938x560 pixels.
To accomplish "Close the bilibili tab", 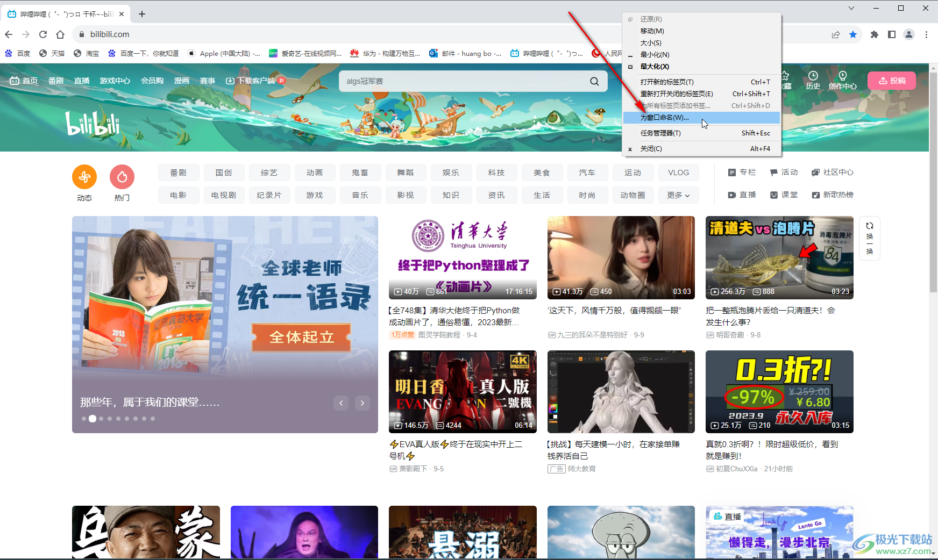I will pos(122,14).
